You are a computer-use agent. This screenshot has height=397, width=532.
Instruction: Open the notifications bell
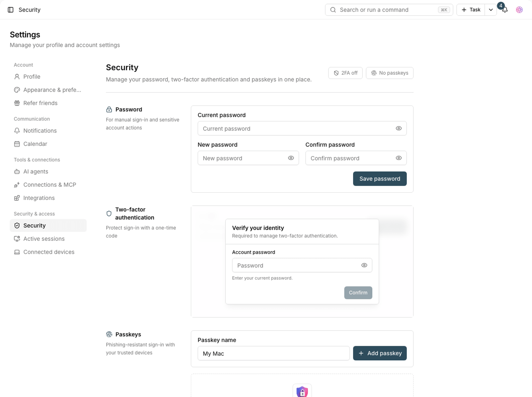click(505, 10)
